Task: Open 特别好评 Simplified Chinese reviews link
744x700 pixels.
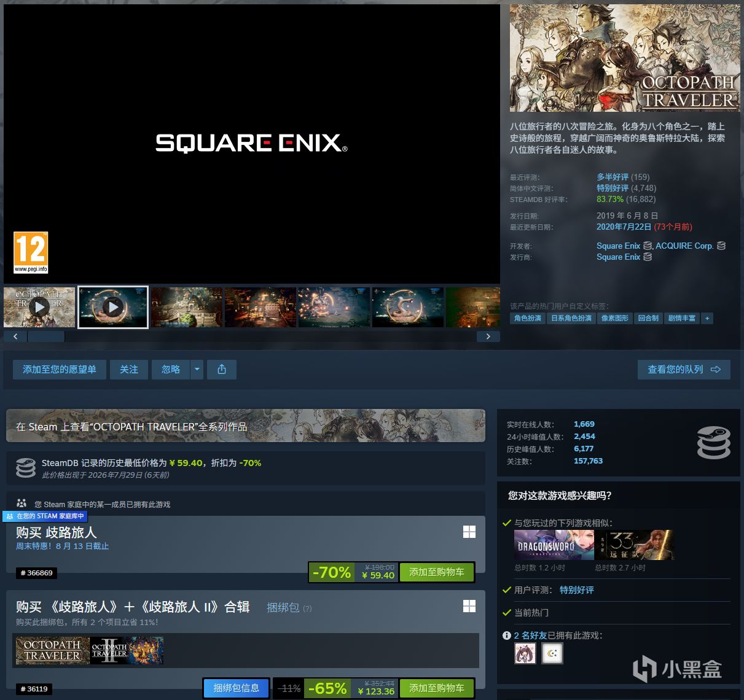Action: point(613,188)
